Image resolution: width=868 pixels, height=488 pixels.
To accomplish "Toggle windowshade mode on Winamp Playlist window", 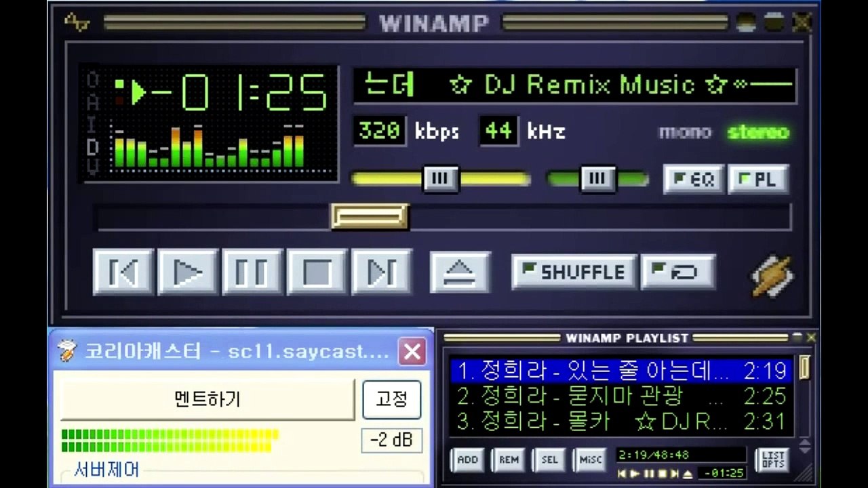I will click(x=797, y=337).
